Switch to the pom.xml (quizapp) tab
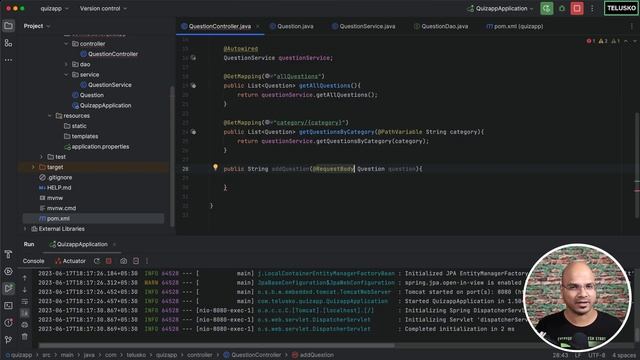Screen dimensions: 640x360 [x=514, y=26]
